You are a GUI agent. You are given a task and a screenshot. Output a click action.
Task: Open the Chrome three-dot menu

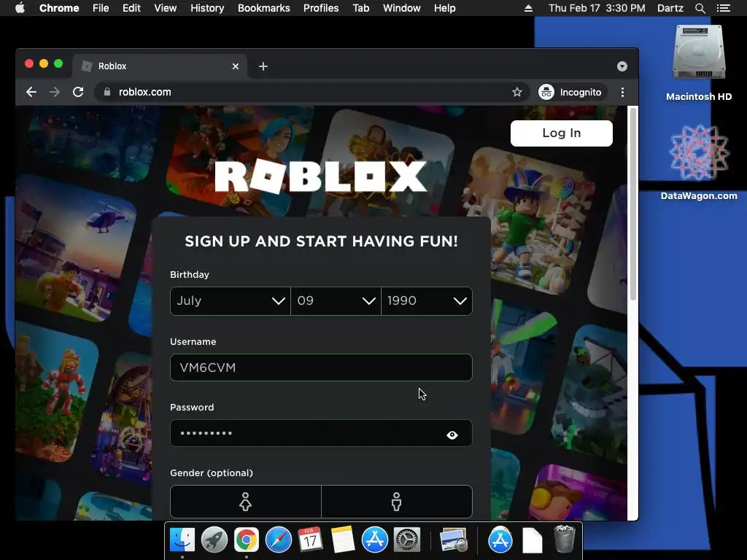click(622, 92)
